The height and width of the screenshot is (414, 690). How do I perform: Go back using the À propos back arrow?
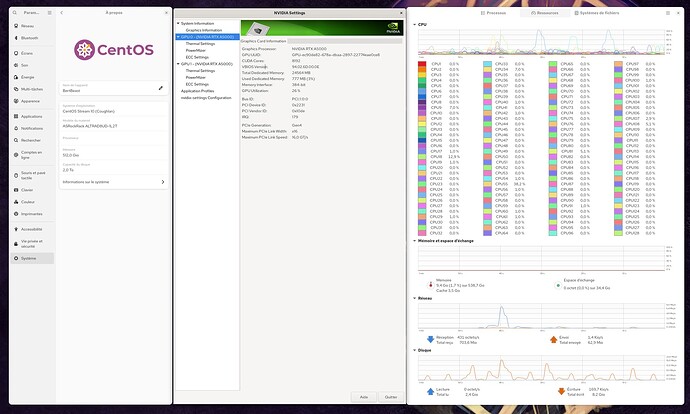pyautogui.click(x=62, y=13)
